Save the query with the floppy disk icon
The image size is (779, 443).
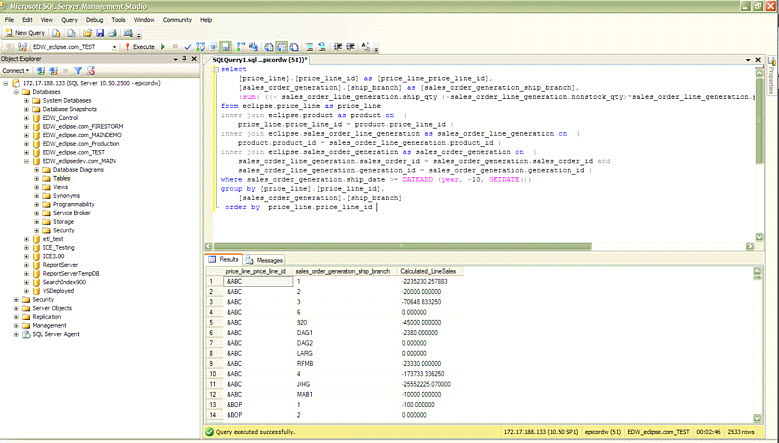coord(100,33)
